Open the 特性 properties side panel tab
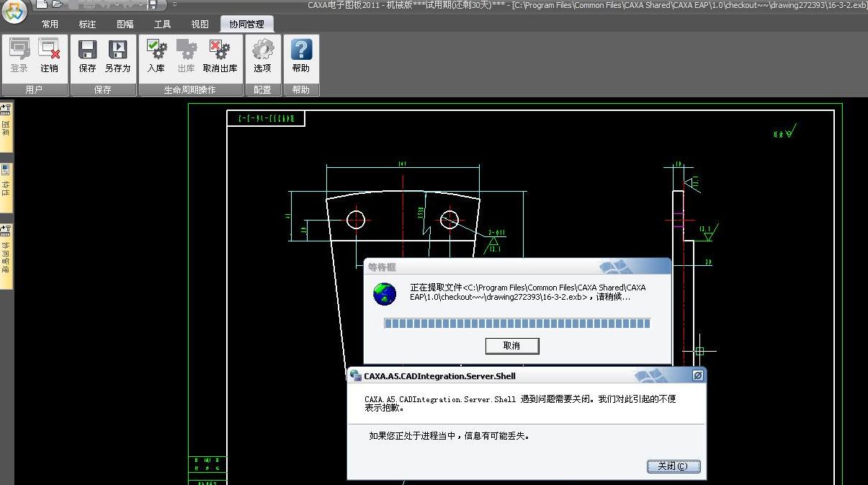This screenshot has height=485, width=868. click(x=6, y=187)
